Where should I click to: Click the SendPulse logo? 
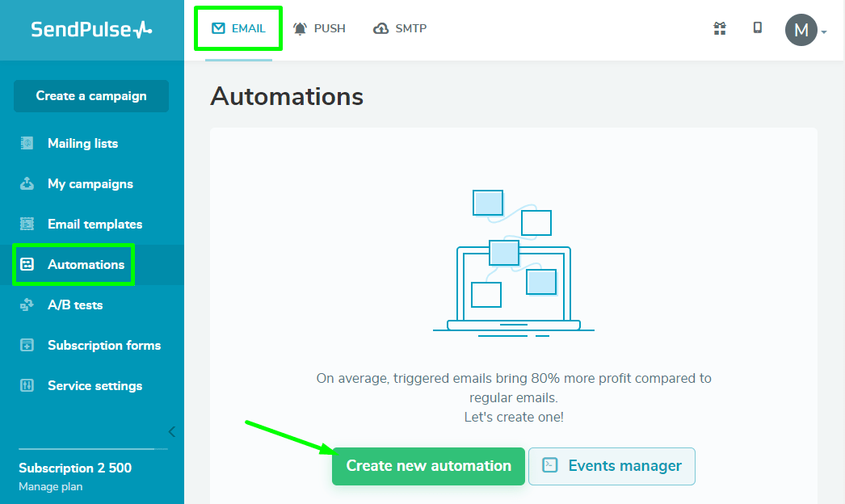[91, 29]
